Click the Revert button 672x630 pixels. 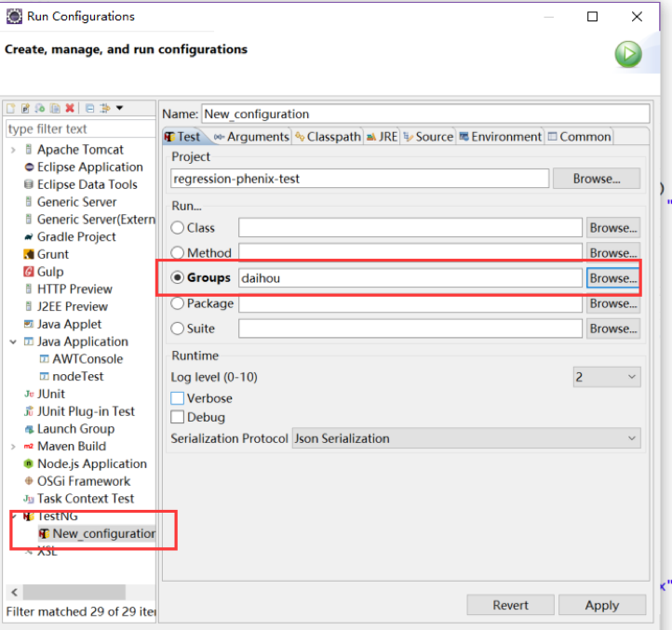pyautogui.click(x=510, y=605)
